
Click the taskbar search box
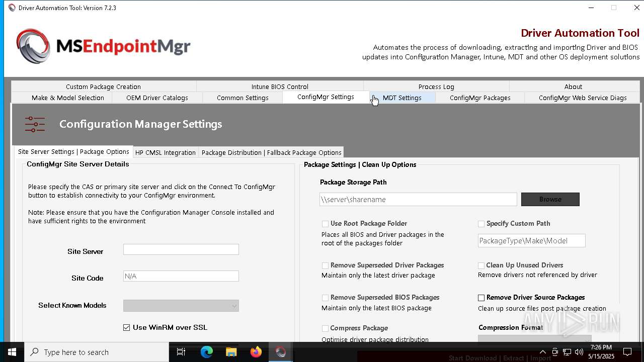pos(97,352)
